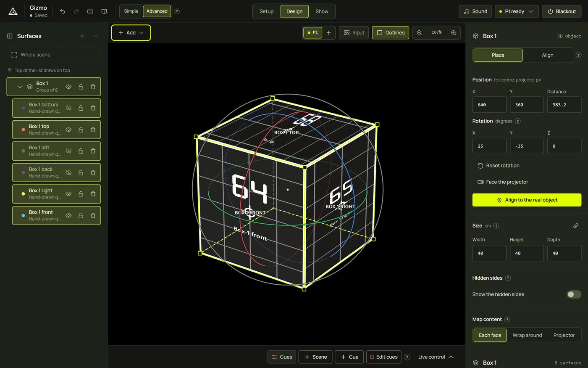The height and width of the screenshot is (368, 588).
Task: Toggle the size proportions link icon
Action: coord(576,226)
